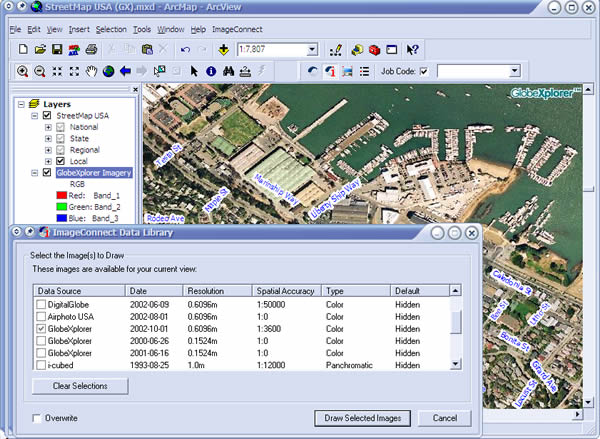The height and width of the screenshot is (439, 600).
Task: Uncheck the Local layer checkbox
Action: click(60, 161)
